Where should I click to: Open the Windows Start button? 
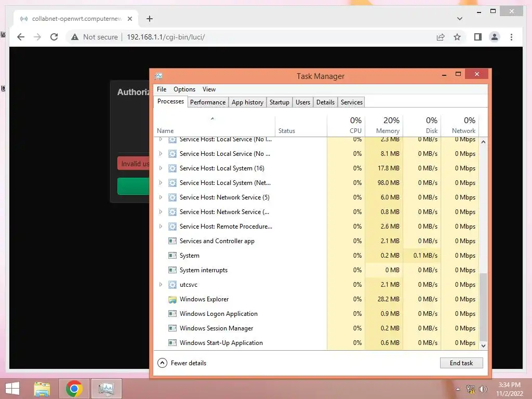point(12,389)
